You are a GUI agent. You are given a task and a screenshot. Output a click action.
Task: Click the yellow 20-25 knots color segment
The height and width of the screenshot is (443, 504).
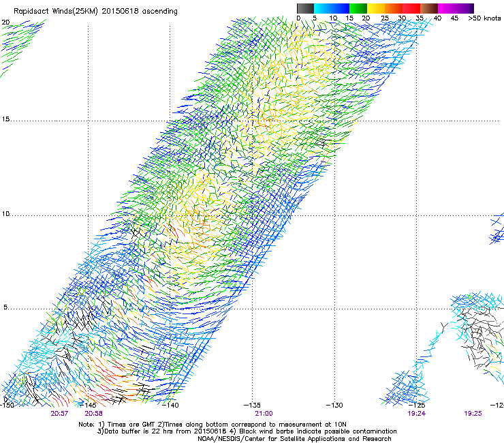(376, 8)
